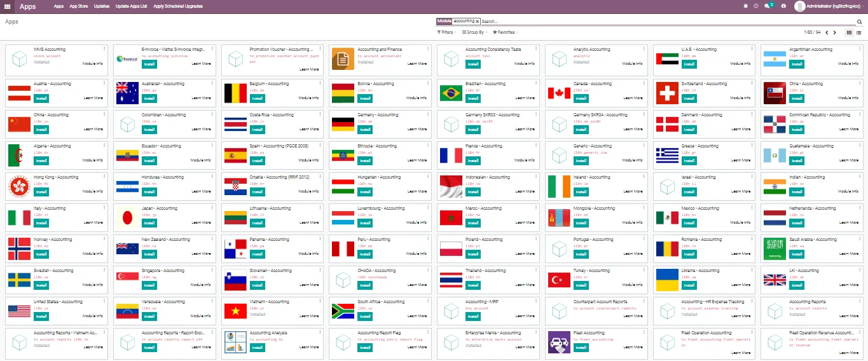Click the Mexico flag icon

[x=667, y=218]
